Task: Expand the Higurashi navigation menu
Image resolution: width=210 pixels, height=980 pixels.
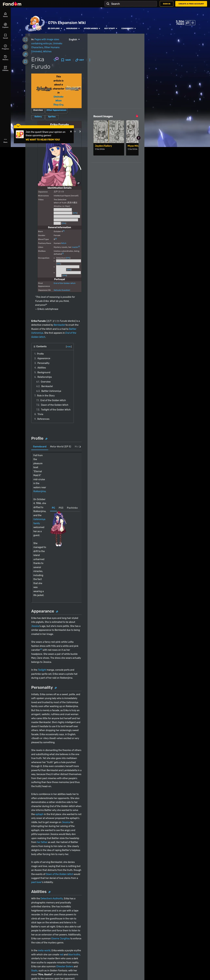Action: click(73, 29)
